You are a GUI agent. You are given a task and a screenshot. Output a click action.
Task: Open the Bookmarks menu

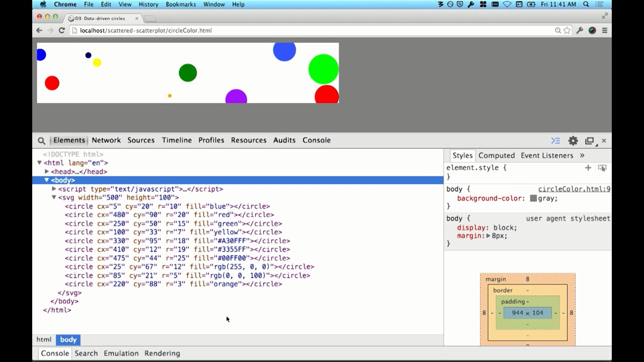click(x=181, y=4)
